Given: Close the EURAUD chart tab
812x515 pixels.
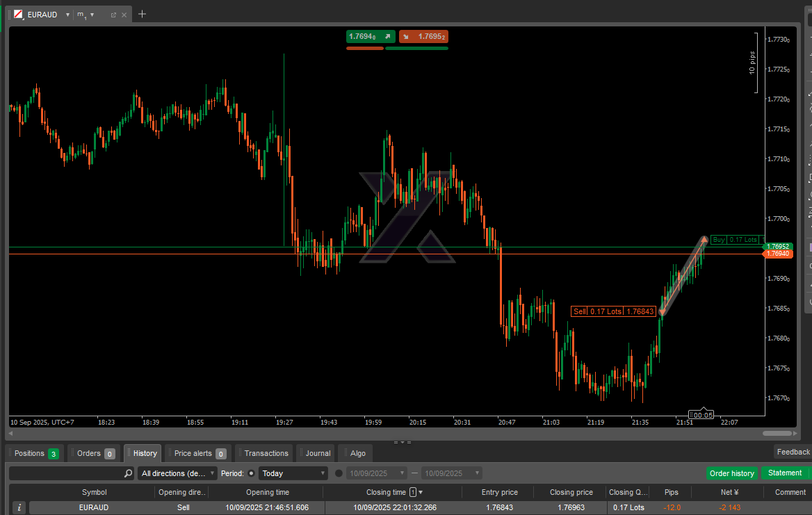Looking at the screenshot, I should [x=124, y=15].
